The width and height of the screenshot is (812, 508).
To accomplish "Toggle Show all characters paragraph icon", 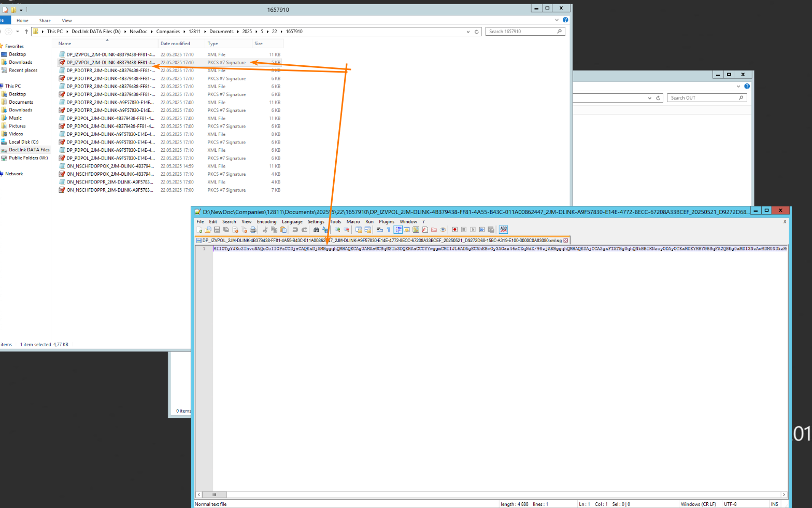I will (389, 230).
